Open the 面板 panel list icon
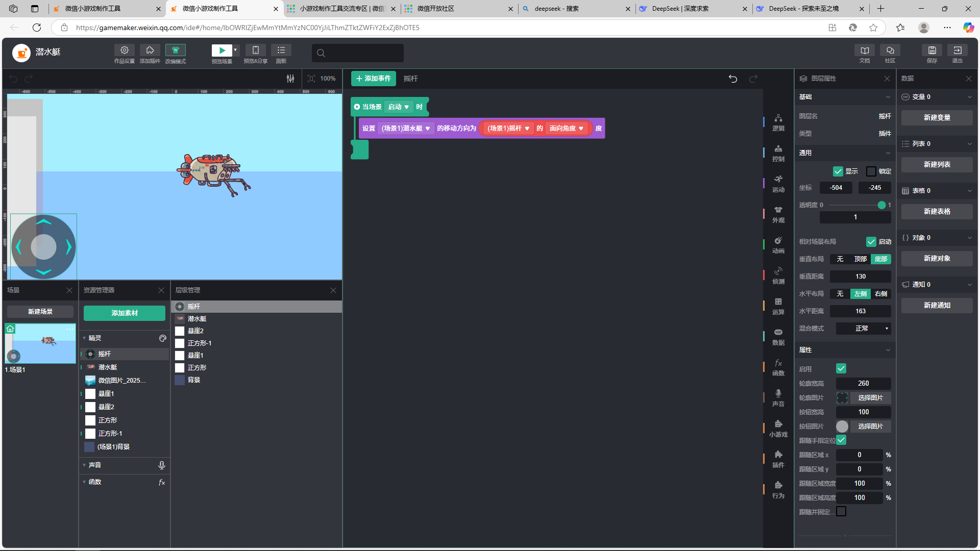Screen dimensions: 980x551 pyautogui.click(x=281, y=50)
